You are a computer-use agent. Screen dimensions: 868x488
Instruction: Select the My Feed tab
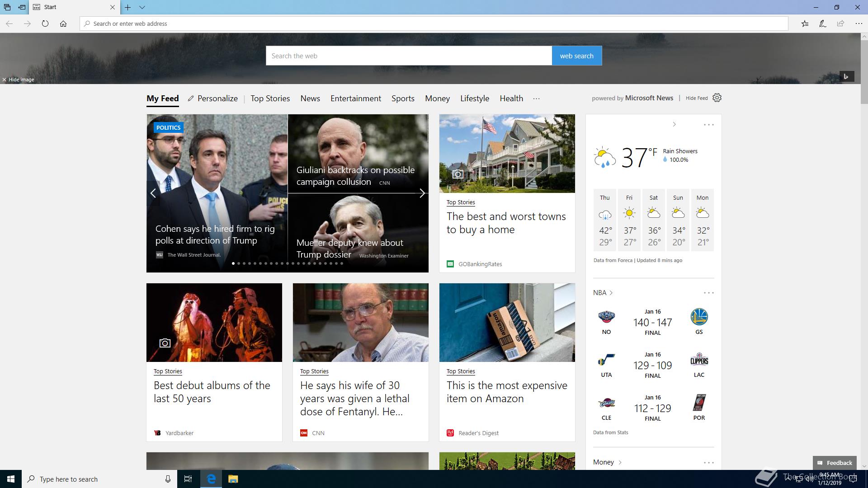click(x=162, y=99)
